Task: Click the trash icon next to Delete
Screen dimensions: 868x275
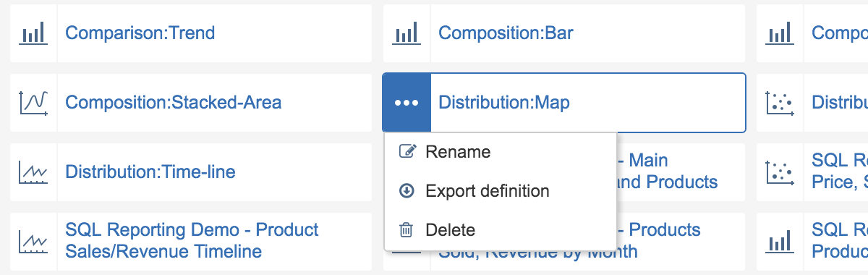Action: coord(407,230)
